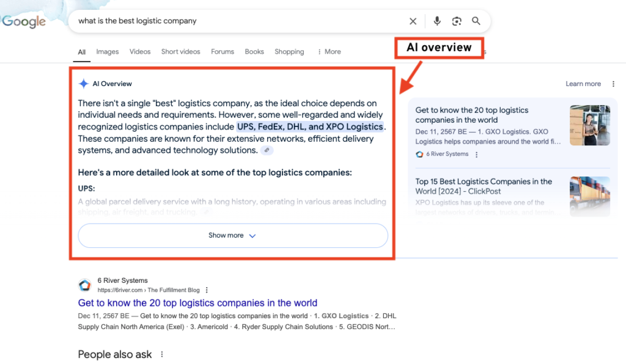
Task: Select the All results tab
Action: click(x=81, y=52)
